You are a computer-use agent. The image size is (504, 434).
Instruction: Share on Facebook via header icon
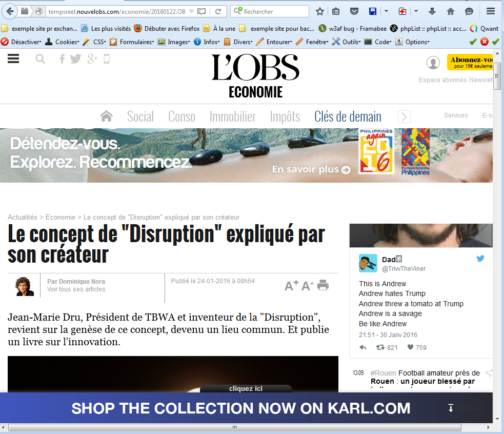tap(63, 59)
